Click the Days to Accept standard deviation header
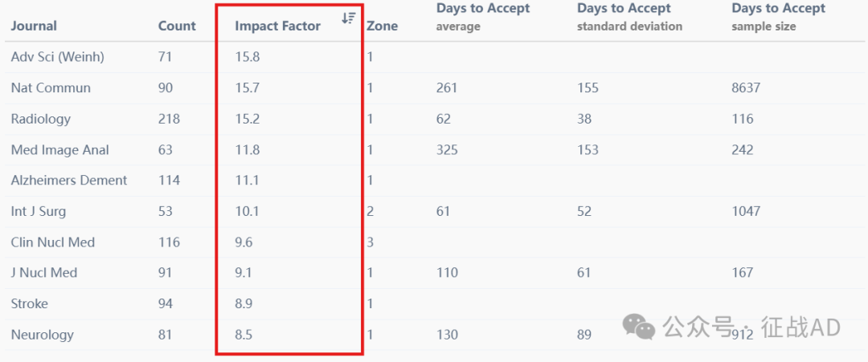The height and width of the screenshot is (362, 868). [630, 17]
